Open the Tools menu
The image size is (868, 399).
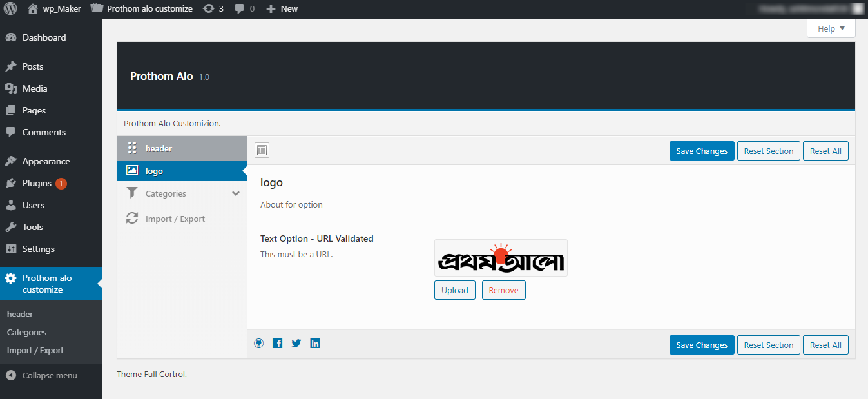click(x=51, y=227)
